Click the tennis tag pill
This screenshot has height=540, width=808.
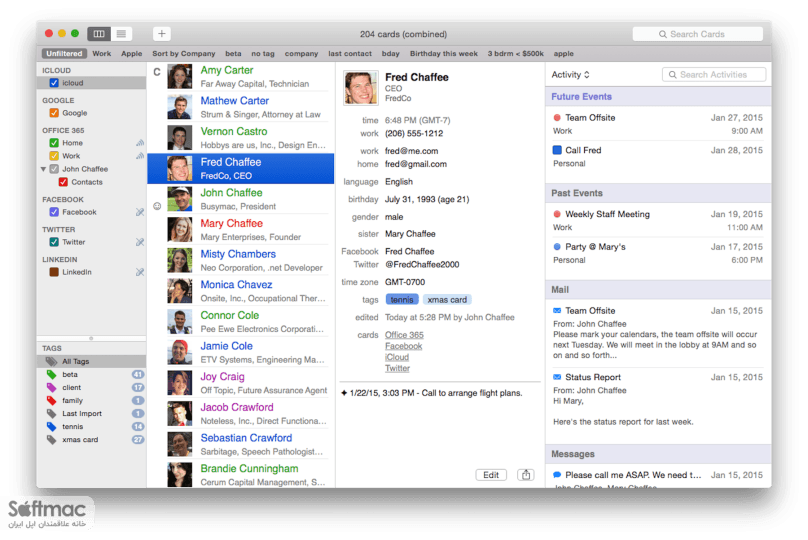click(x=402, y=299)
